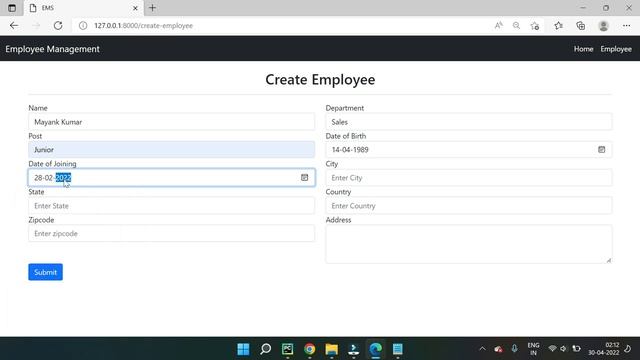Open the Date of Joining calendar picker
The image size is (640, 360).
pyautogui.click(x=304, y=178)
